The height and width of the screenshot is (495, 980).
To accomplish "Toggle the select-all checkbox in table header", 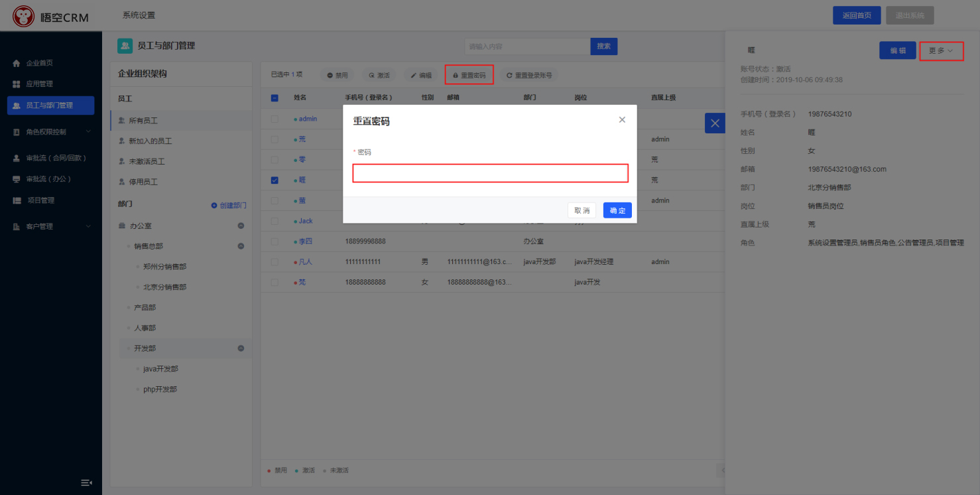I will (x=275, y=98).
